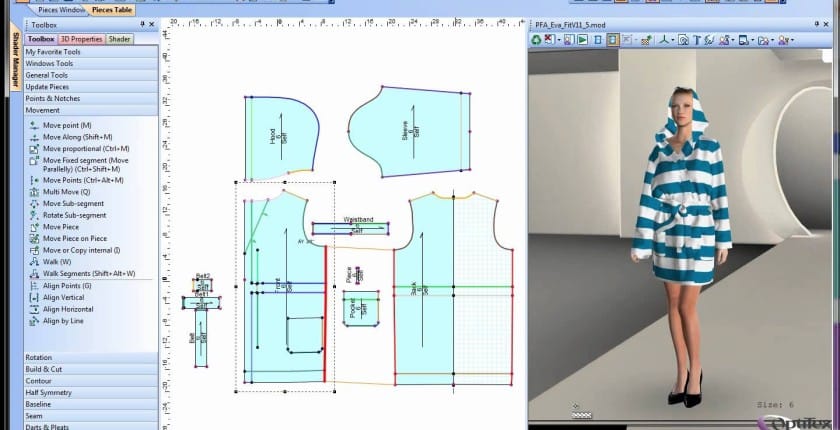The height and width of the screenshot is (430, 840).
Task: Toggle auto-hide pin on 3D model window
Action: click(x=816, y=23)
